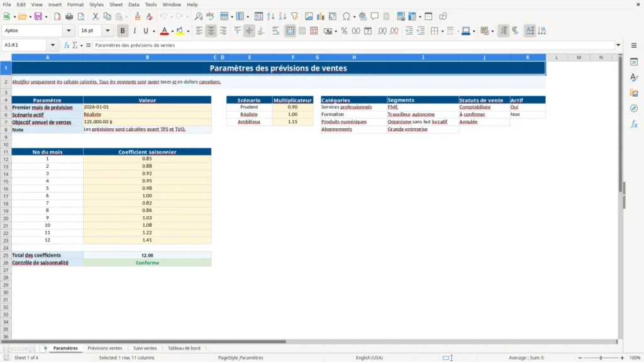Toggle Wrap Text

coord(275,31)
